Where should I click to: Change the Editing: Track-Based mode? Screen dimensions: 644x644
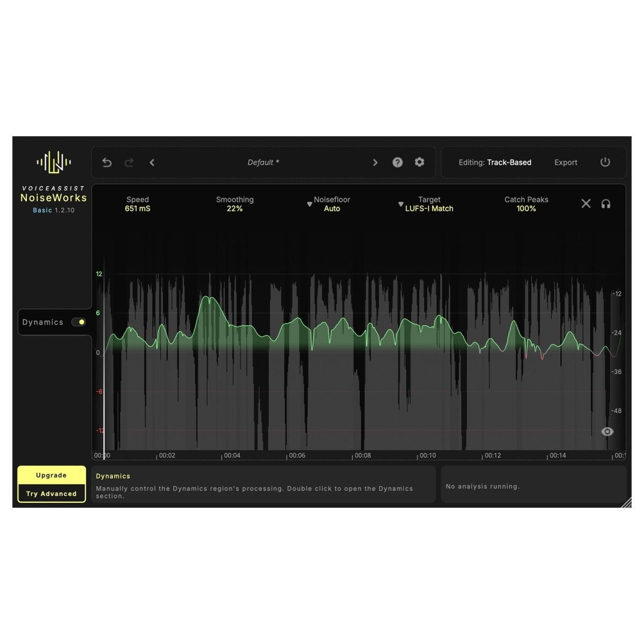click(495, 162)
